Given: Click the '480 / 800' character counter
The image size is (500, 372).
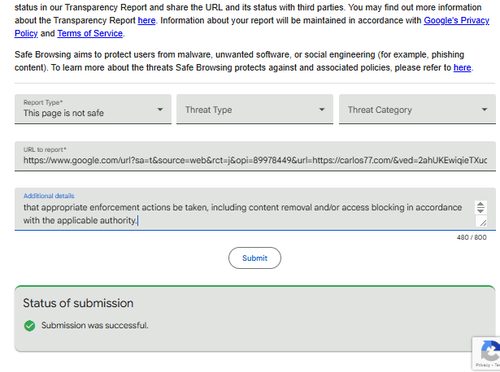Looking at the screenshot, I should pyautogui.click(x=472, y=237).
